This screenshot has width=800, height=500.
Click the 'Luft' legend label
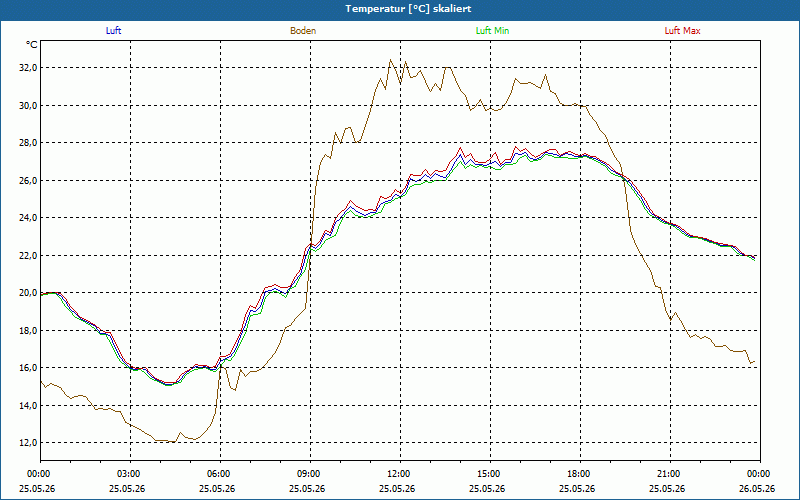pos(113,31)
